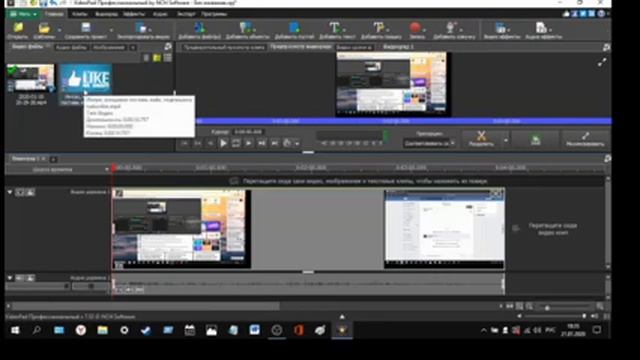Switch bin to list view icon
The image size is (640, 360).
[x=146, y=58]
